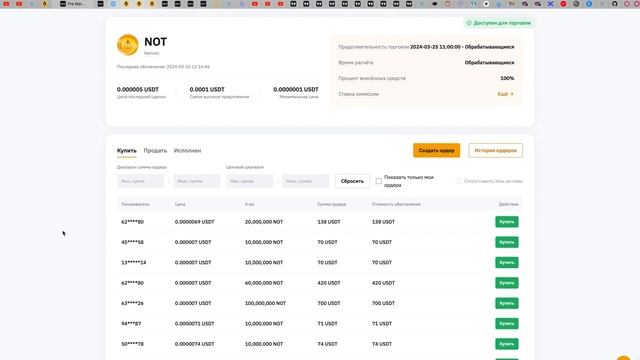
Task: Buy the 420 USDT order from 62****80
Action: tap(507, 283)
